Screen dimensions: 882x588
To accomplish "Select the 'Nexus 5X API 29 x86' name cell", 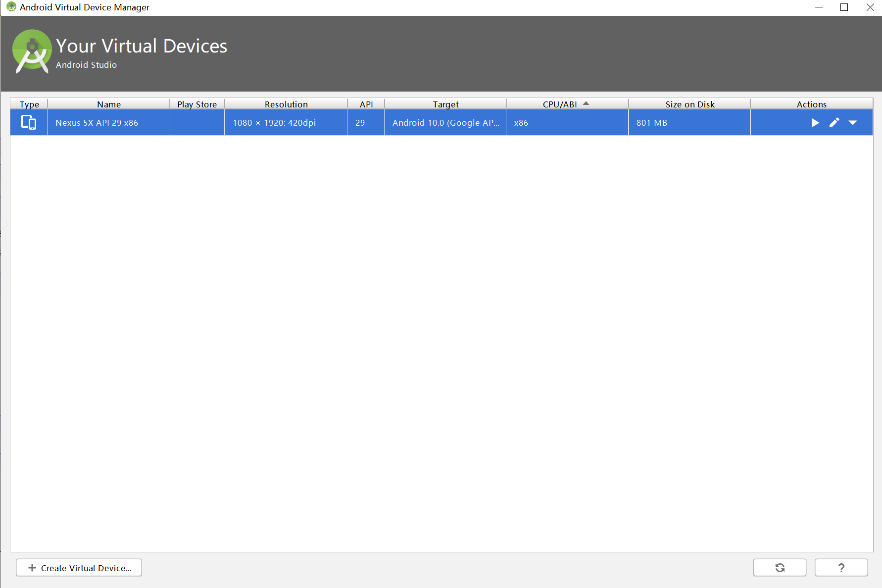I will pyautogui.click(x=108, y=123).
